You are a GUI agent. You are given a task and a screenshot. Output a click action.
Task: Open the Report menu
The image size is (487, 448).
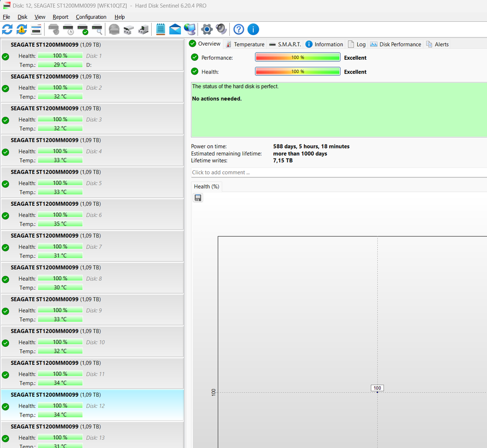click(x=60, y=17)
